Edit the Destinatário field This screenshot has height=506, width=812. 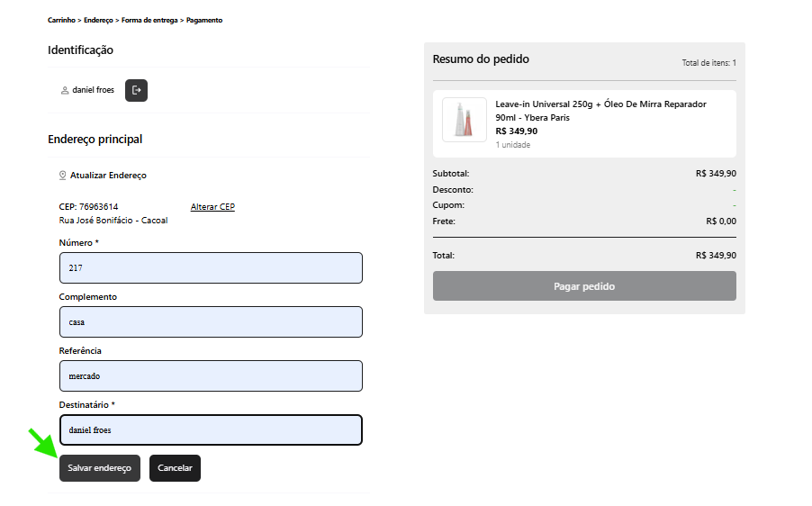pos(211,429)
